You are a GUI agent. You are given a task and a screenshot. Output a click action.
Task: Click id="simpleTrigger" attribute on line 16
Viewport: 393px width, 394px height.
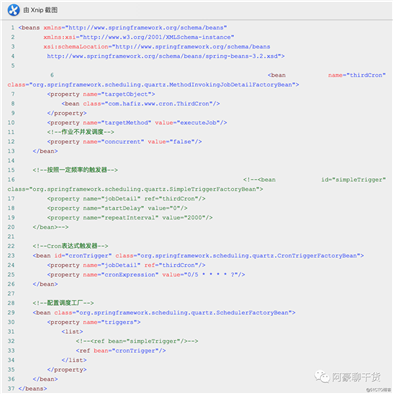[x=353, y=180]
